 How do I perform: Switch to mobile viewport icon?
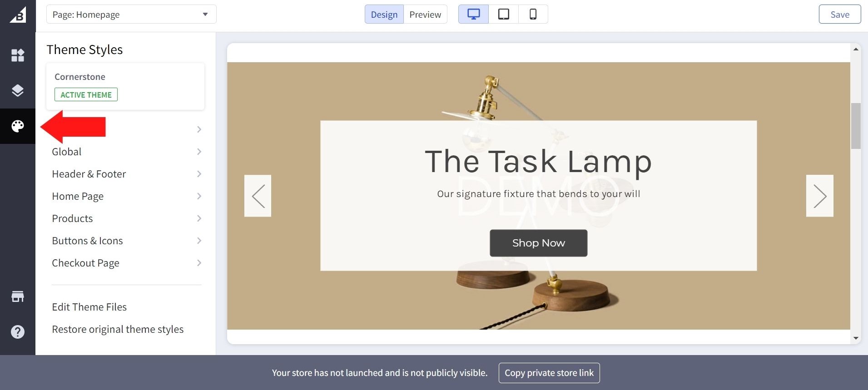[533, 14]
